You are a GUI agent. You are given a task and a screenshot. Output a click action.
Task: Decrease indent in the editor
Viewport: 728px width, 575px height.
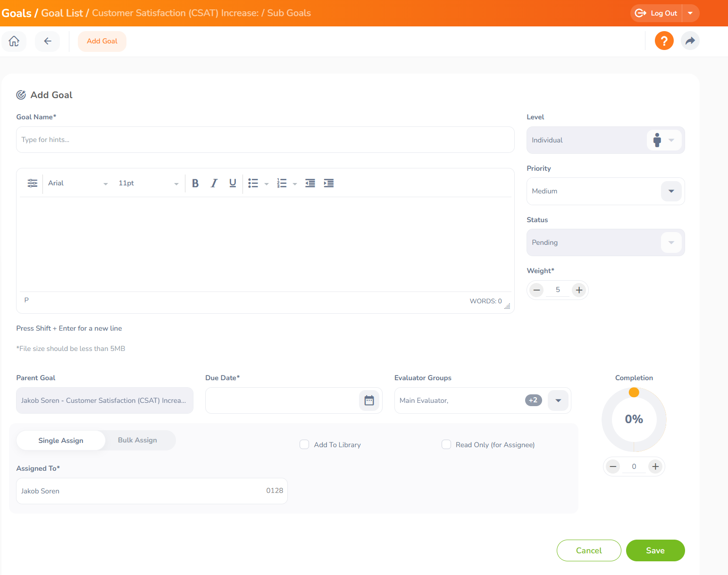310,183
